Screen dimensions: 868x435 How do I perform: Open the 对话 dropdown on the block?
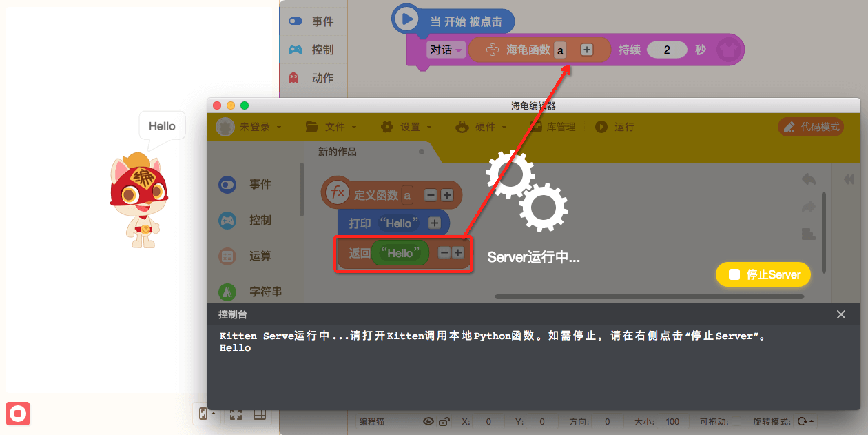point(446,50)
